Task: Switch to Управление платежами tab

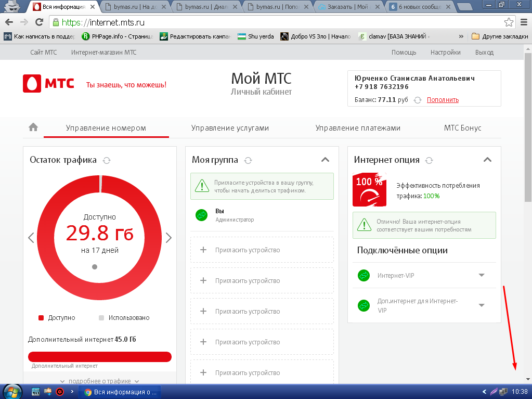Action: click(x=358, y=128)
